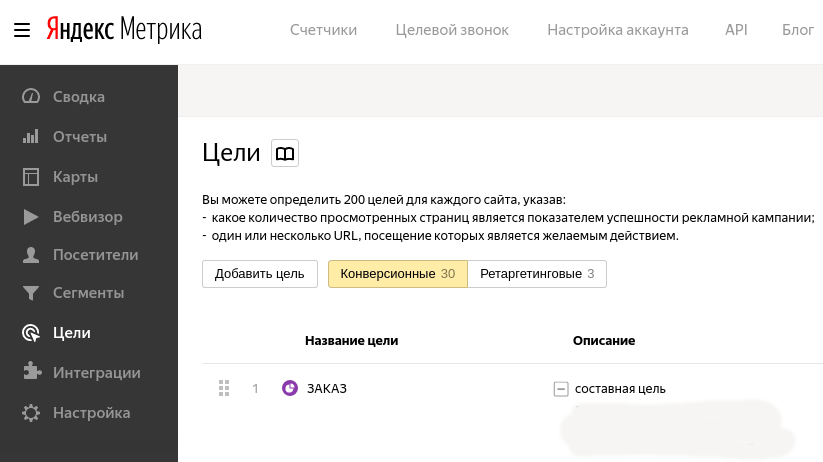The width and height of the screenshot is (823, 462).
Task: Open the API link in the header
Action: click(736, 30)
